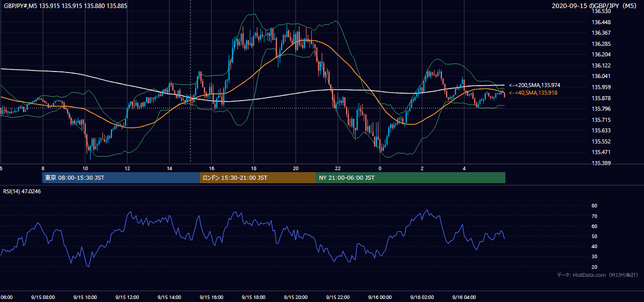This screenshot has height=302, width=644.
Task: Click price axis value 136.285
Action: point(601,44)
